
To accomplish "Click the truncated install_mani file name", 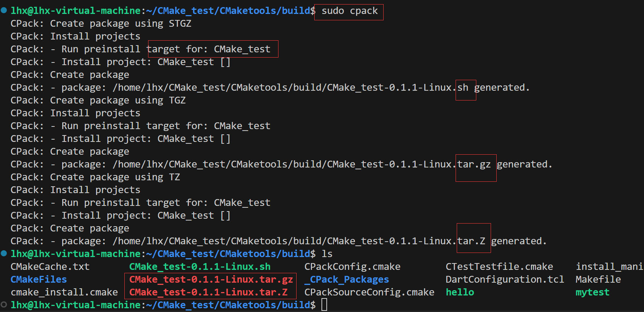I will tap(609, 267).
